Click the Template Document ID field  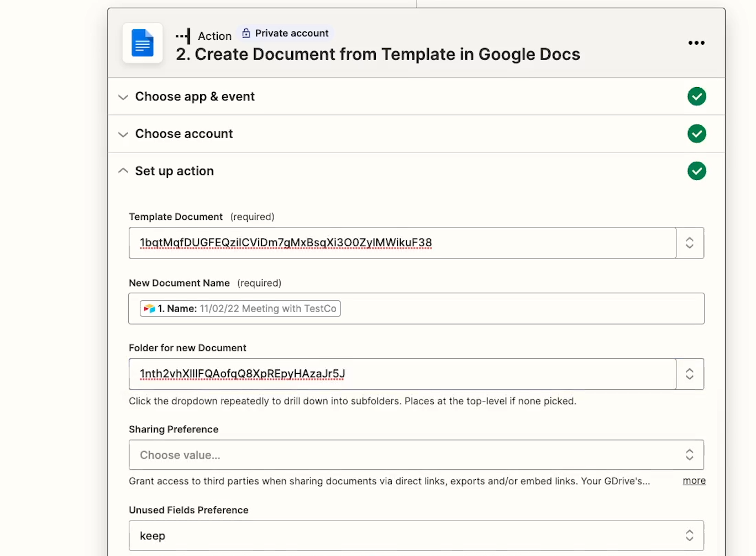402,243
